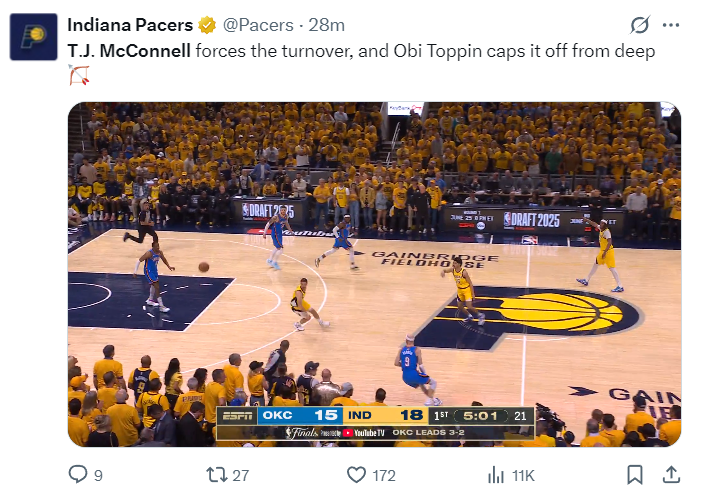Viewport: 701px width, 498px height.
Task: Click the ESPN logo on video scoreboard
Action: 237,414
